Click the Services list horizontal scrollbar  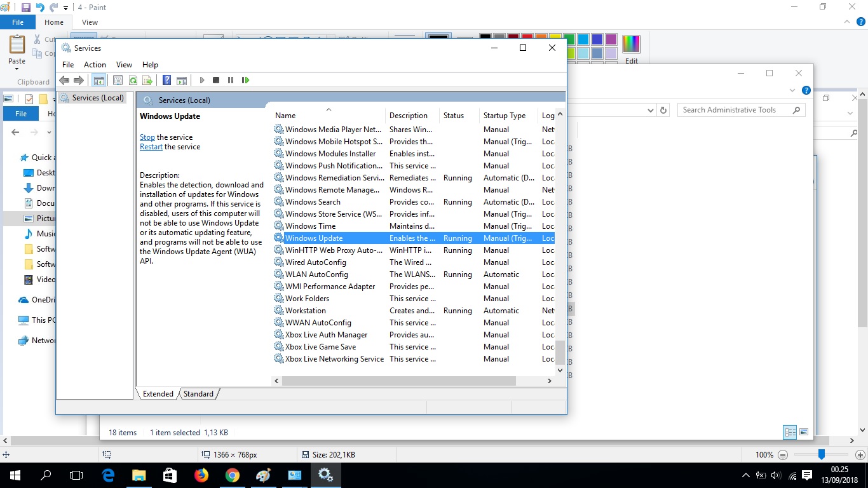[x=399, y=381]
